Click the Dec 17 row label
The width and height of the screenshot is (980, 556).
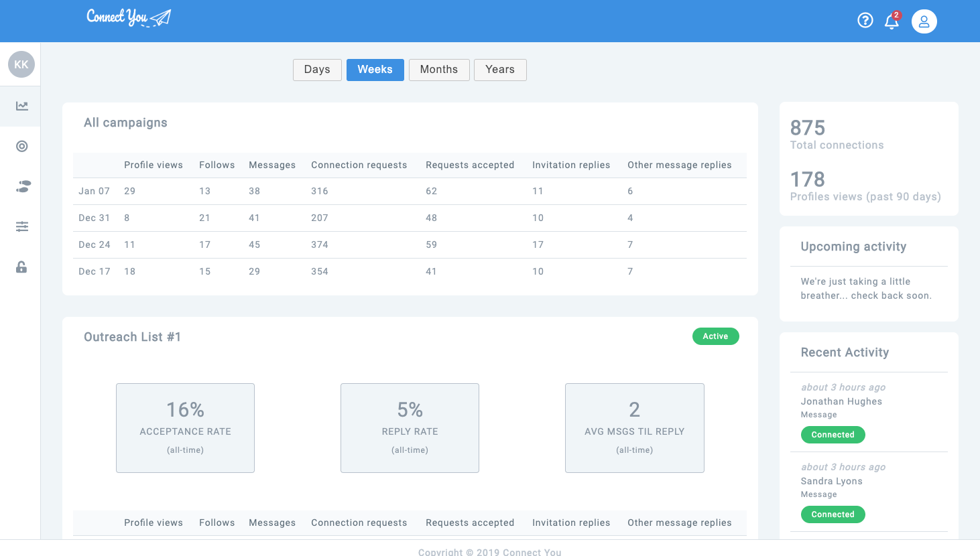(x=94, y=271)
